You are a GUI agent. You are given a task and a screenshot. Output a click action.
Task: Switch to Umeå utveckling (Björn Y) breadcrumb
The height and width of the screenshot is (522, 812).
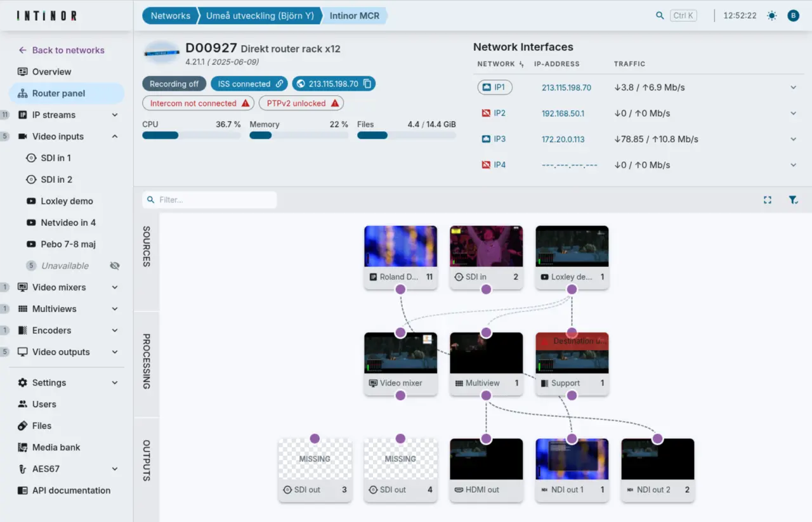[260, 15]
